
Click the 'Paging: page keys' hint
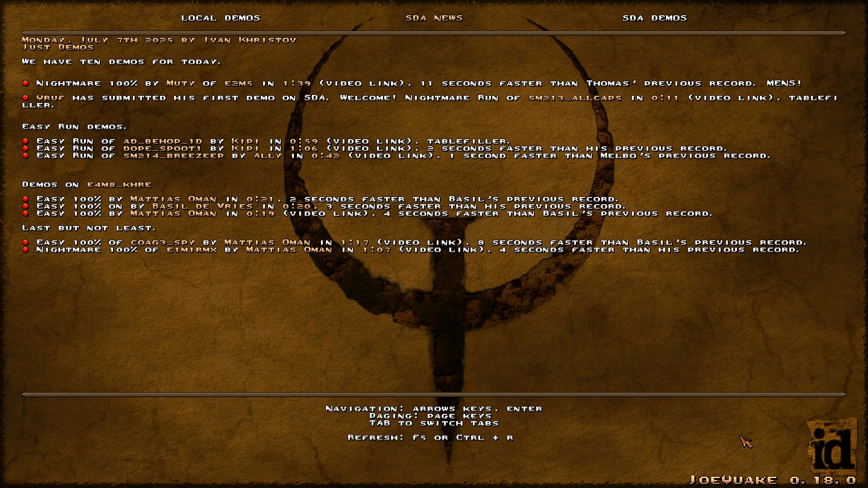pyautogui.click(x=430, y=416)
